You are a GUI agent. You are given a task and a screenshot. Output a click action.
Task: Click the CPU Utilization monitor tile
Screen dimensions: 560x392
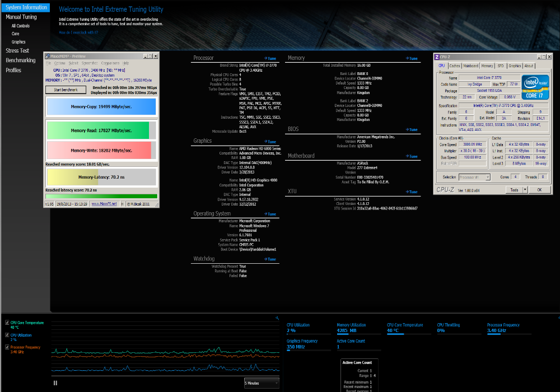(309, 329)
